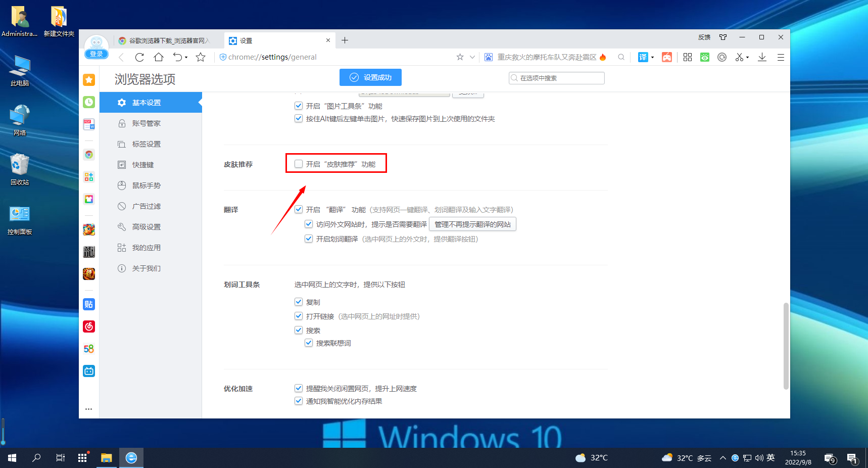The image size is (868, 468).
Task: Uncheck 开启"图片工具条"功能
Action: pos(299,106)
